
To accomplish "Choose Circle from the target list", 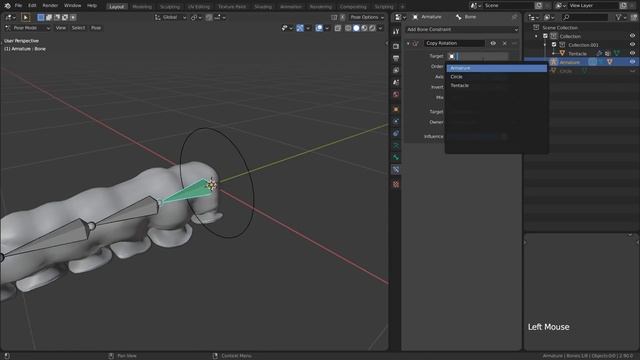I will pos(496,77).
